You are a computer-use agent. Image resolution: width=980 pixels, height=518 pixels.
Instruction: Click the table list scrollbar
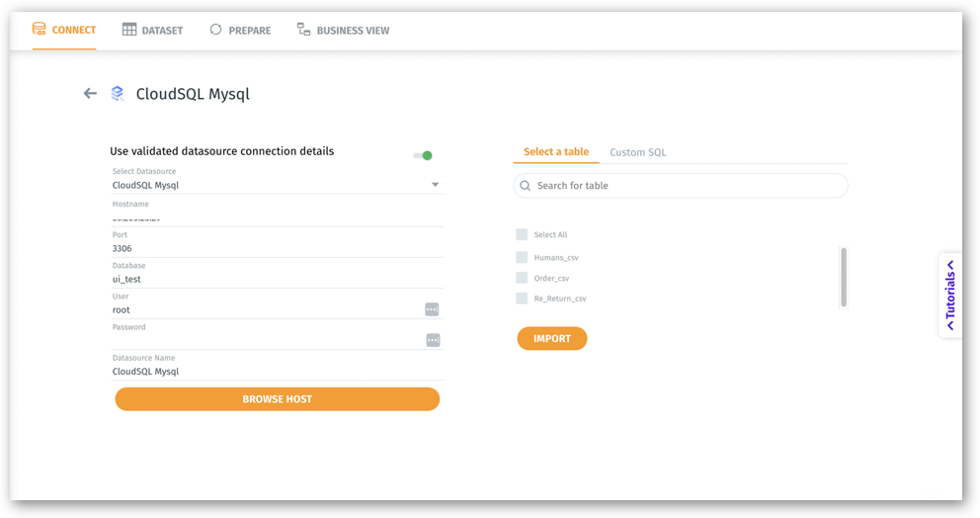(843, 277)
